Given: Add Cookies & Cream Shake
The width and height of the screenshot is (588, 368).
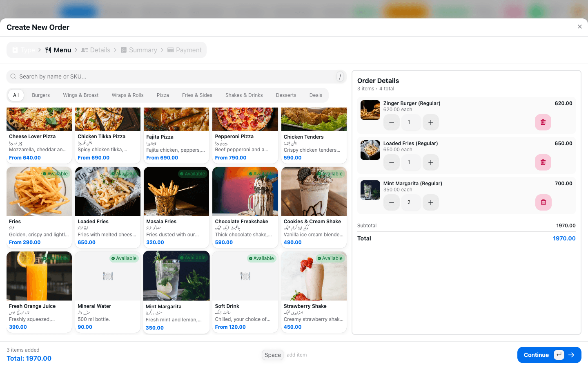Looking at the screenshot, I should click(314, 207).
